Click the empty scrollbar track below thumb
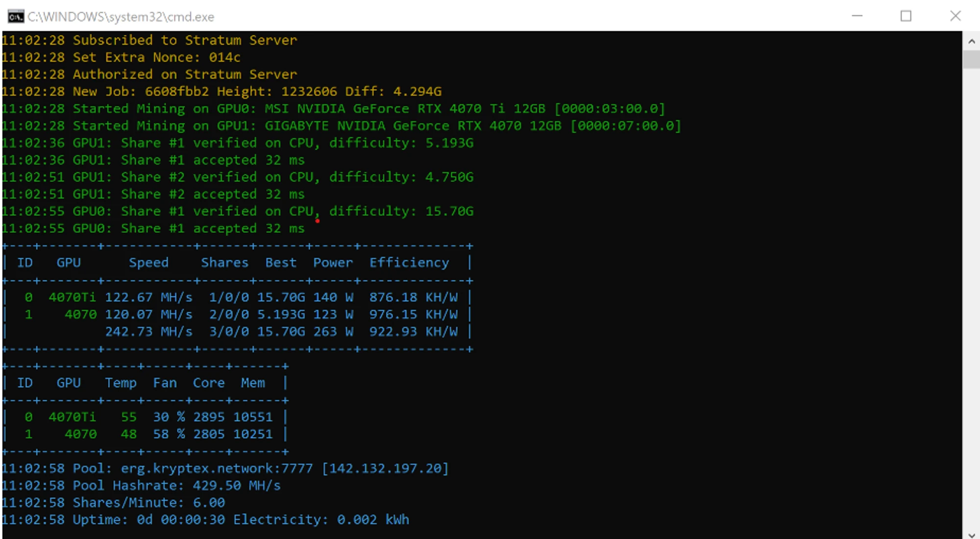This screenshot has height=539, width=980. click(971, 294)
